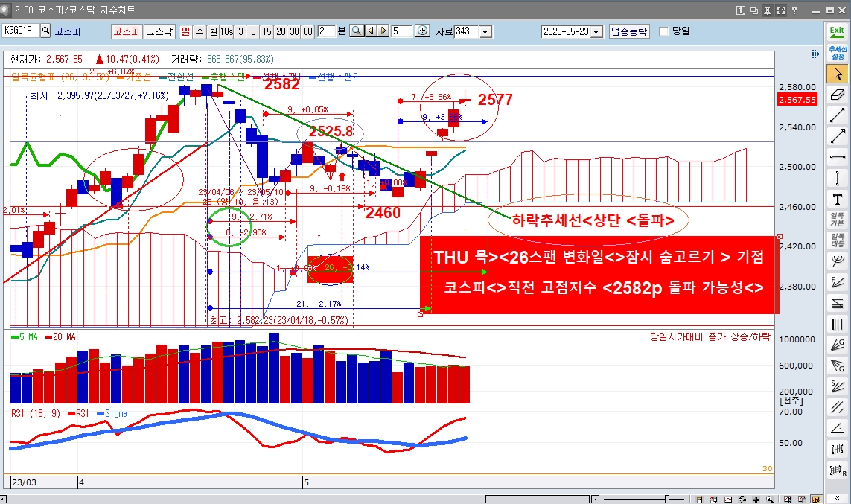This screenshot has height=504, width=851.
Task: Select the 10s tick interval
Action: click(227, 31)
